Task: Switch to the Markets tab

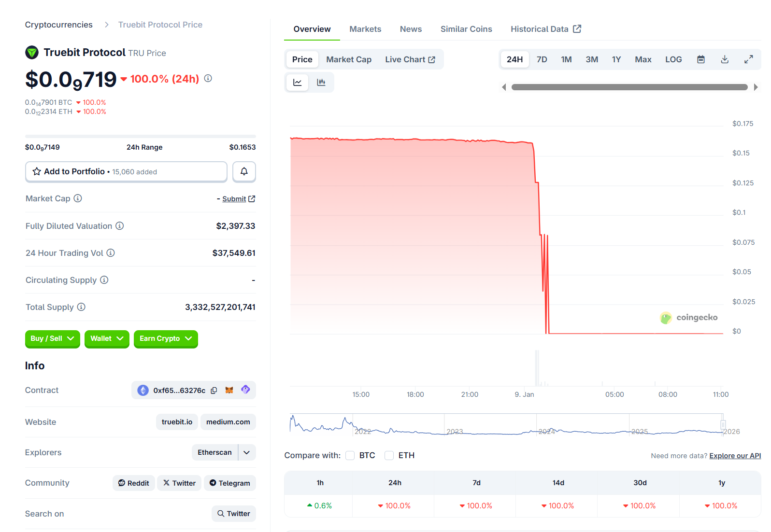Action: [x=365, y=29]
